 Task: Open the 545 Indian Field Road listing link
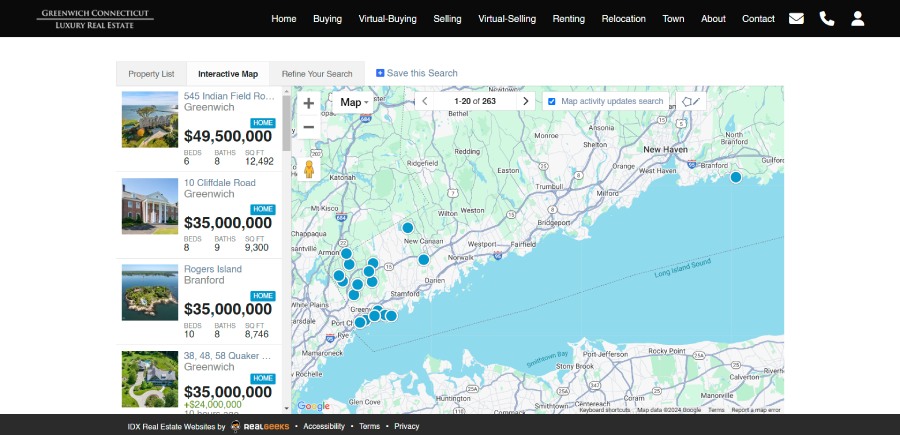(x=229, y=96)
